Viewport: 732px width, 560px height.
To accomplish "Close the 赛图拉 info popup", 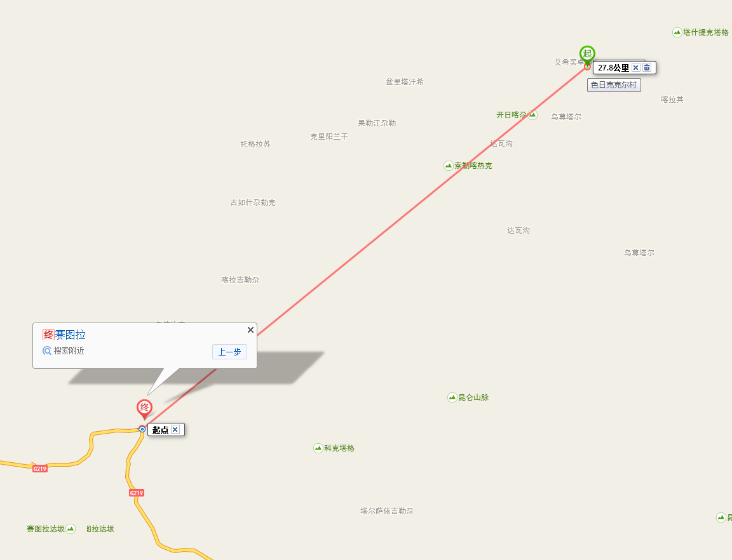I will click(251, 330).
